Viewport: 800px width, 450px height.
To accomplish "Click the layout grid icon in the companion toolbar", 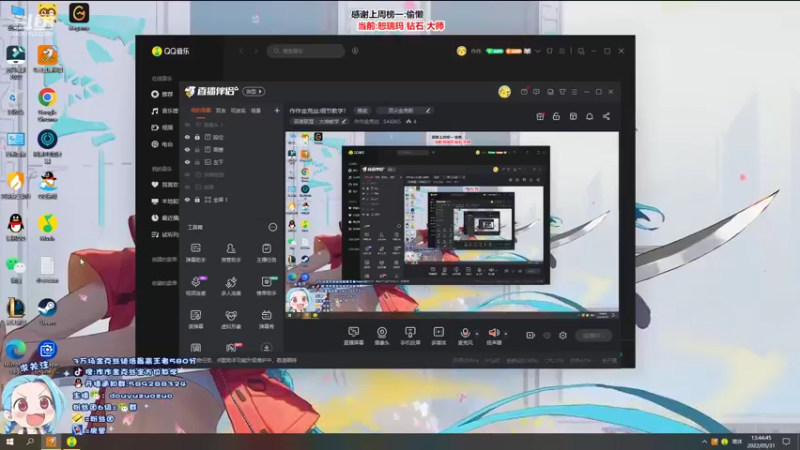I will tap(573, 116).
